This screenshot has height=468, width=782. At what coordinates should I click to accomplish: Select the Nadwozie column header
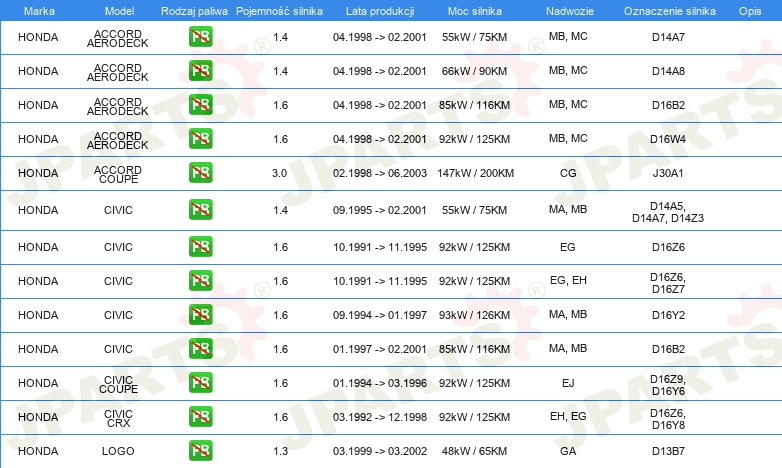570,11
